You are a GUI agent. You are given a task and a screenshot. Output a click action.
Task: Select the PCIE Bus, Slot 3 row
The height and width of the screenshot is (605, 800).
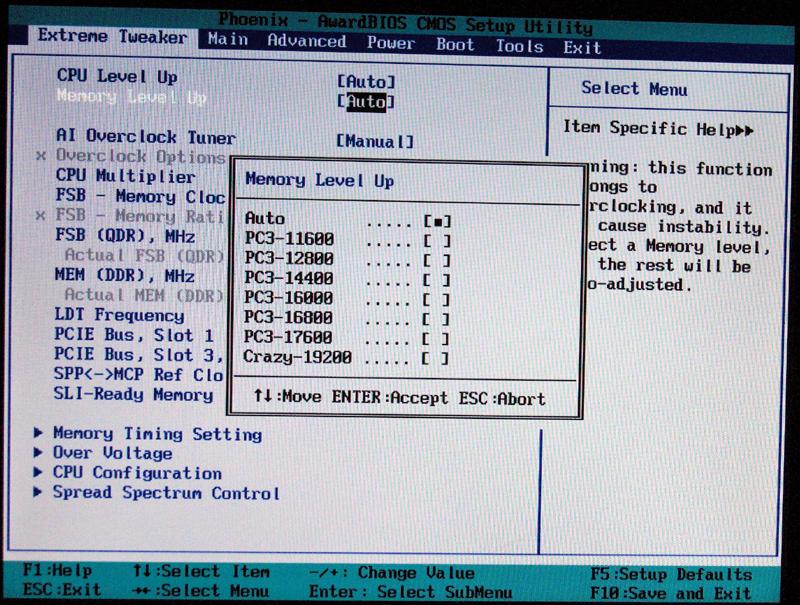click(x=139, y=355)
